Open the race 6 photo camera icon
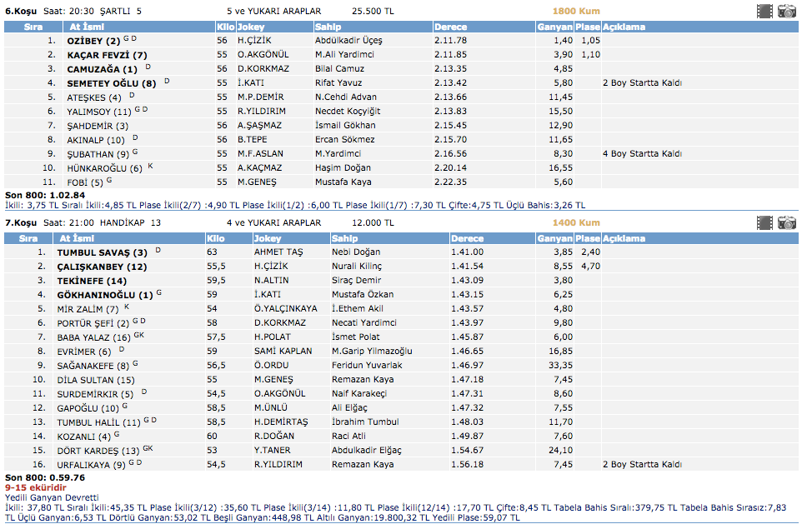Screen dimensions: 812x524 click(x=786, y=11)
